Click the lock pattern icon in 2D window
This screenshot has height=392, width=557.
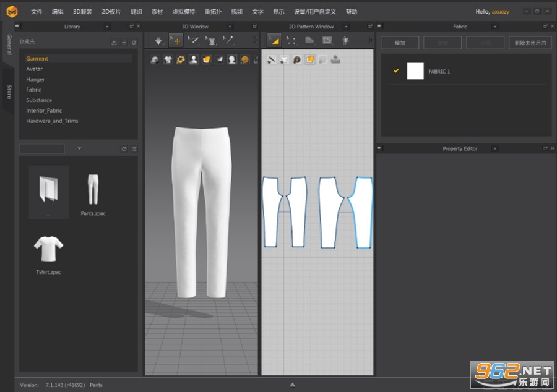[x=322, y=59]
